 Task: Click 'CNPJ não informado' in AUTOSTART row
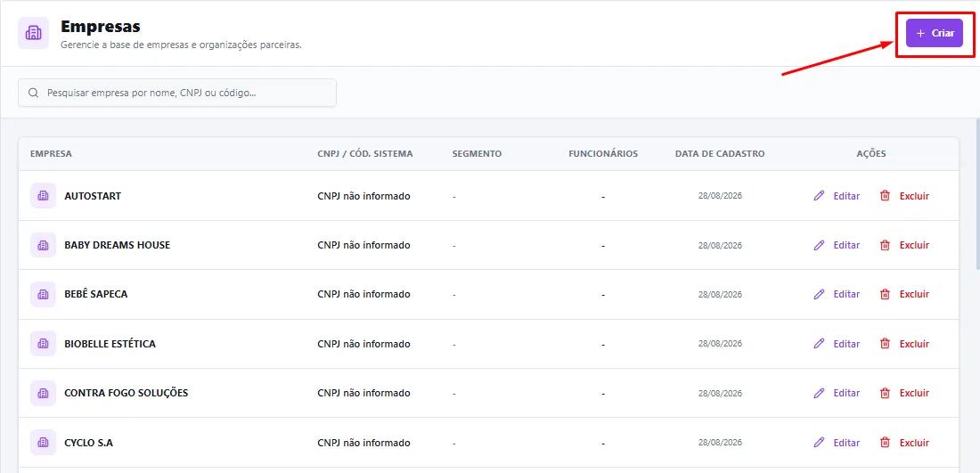click(363, 196)
